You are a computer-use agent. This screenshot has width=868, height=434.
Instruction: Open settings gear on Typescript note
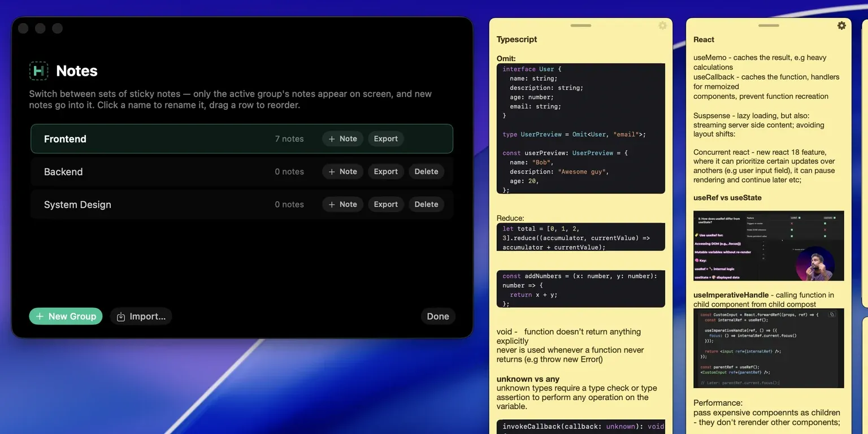tap(662, 25)
